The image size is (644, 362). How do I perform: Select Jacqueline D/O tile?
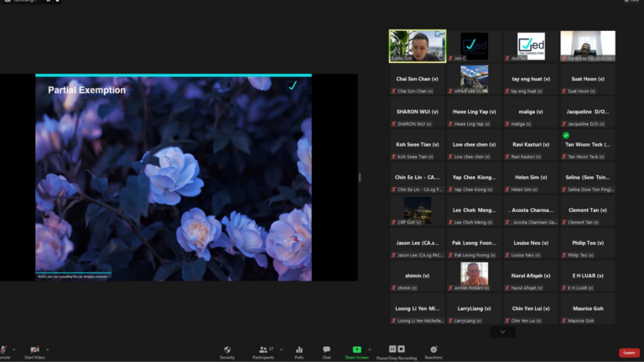tap(588, 111)
